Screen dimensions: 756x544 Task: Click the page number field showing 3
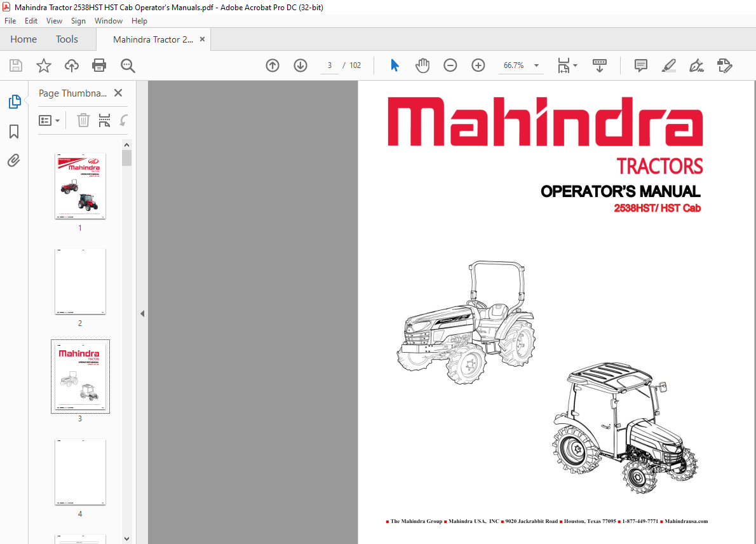[x=330, y=65]
